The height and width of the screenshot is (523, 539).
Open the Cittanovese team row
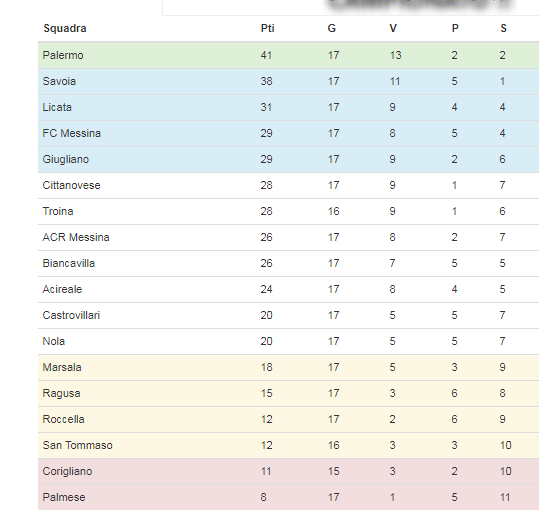pyautogui.click(x=288, y=185)
